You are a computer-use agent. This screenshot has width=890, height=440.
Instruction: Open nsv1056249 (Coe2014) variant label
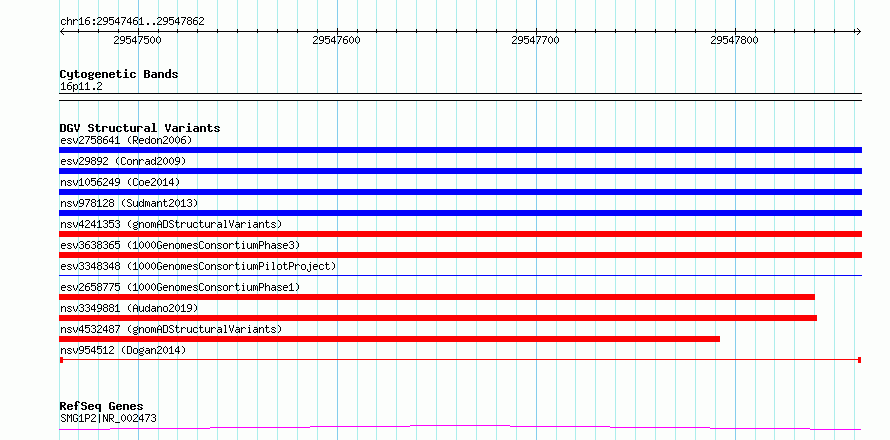[120, 182]
